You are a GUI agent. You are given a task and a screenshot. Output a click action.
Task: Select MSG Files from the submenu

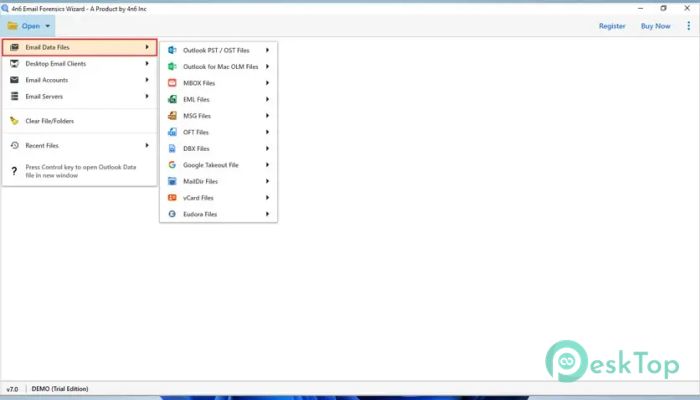pyautogui.click(x=218, y=116)
